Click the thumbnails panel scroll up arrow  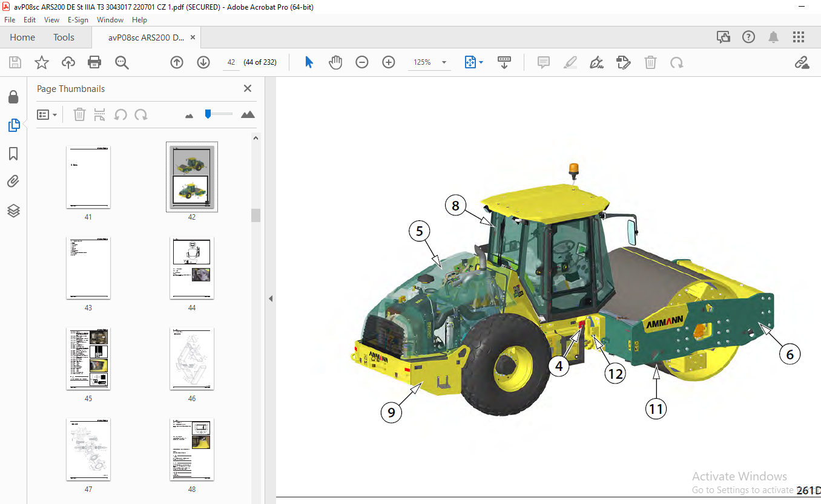pos(256,138)
